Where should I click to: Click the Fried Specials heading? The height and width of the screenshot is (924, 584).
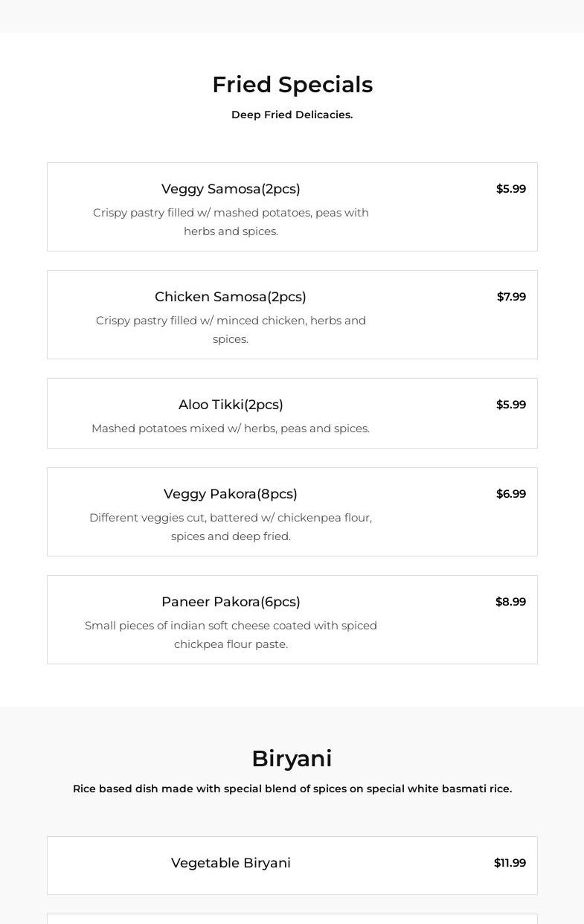pyautogui.click(x=292, y=85)
